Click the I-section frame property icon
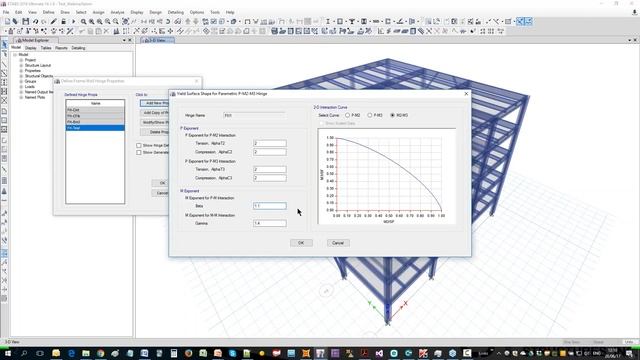Image resolution: width=640 pixels, height=360 pixels. tap(328, 21)
